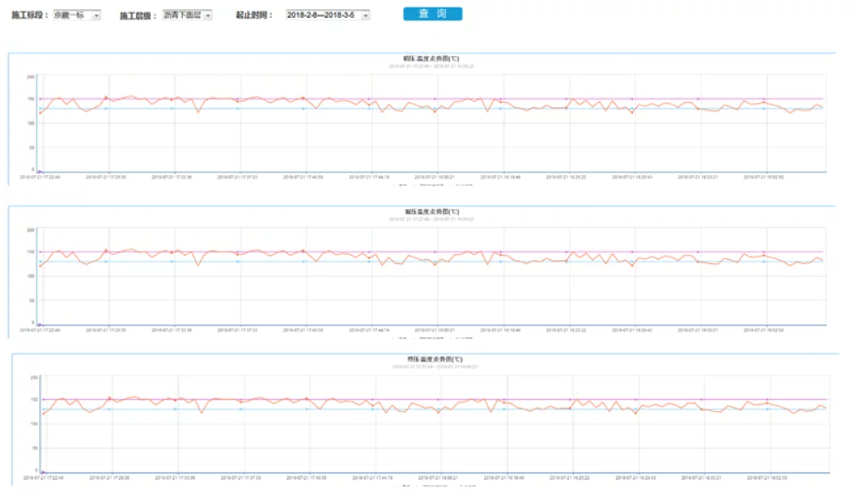Click 17:44:19 axis label in middle chart
This screenshot has width=868, height=496.
[x=369, y=330]
